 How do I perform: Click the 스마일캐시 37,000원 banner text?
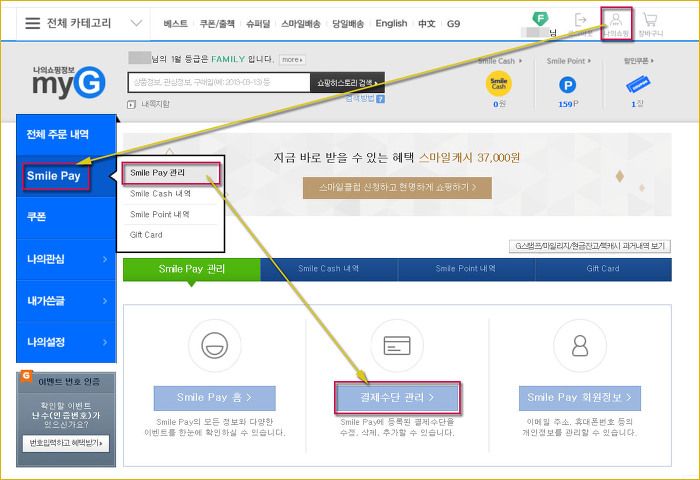pyautogui.click(x=469, y=158)
